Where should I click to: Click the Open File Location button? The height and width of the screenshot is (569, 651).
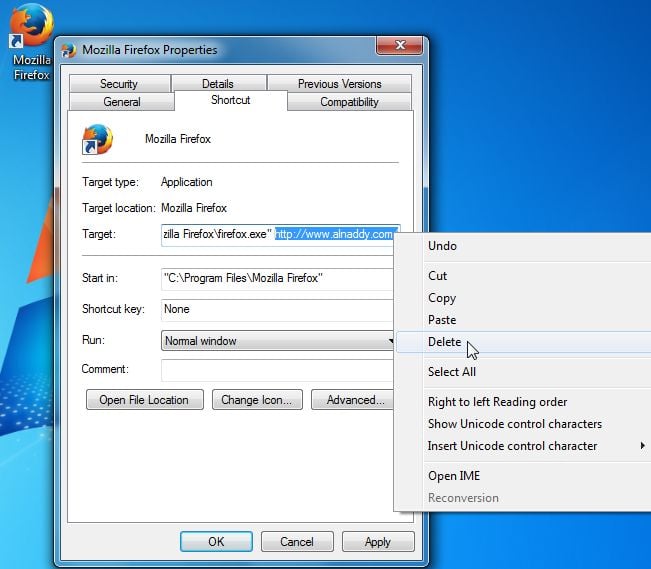pos(144,400)
